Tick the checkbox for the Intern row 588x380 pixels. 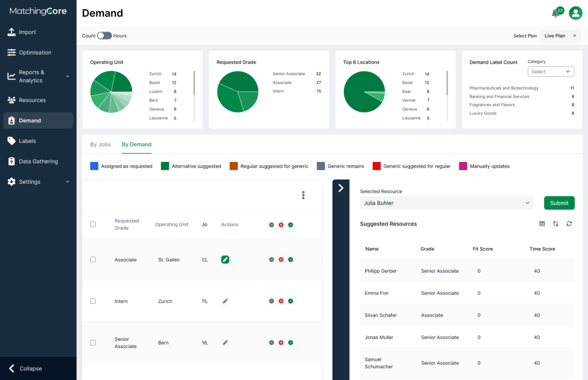[93, 301]
